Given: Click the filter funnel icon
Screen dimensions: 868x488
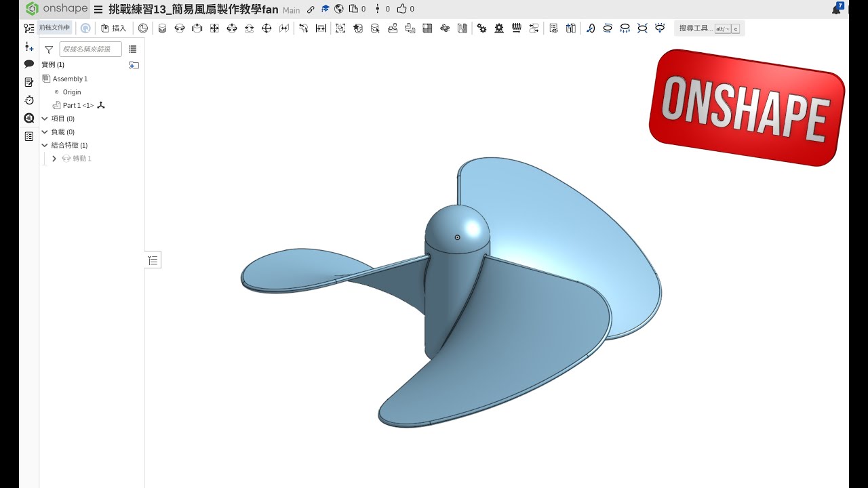Looking at the screenshot, I should 49,49.
